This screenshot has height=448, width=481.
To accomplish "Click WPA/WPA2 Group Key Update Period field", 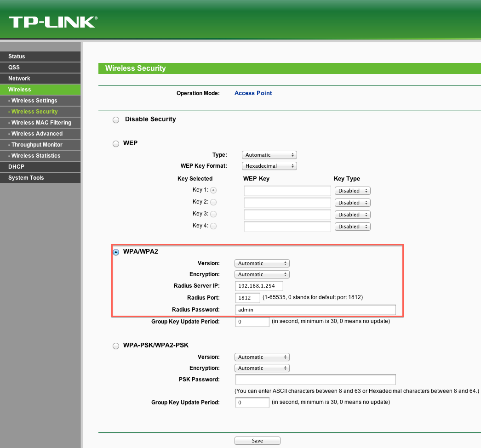I will [x=252, y=322].
